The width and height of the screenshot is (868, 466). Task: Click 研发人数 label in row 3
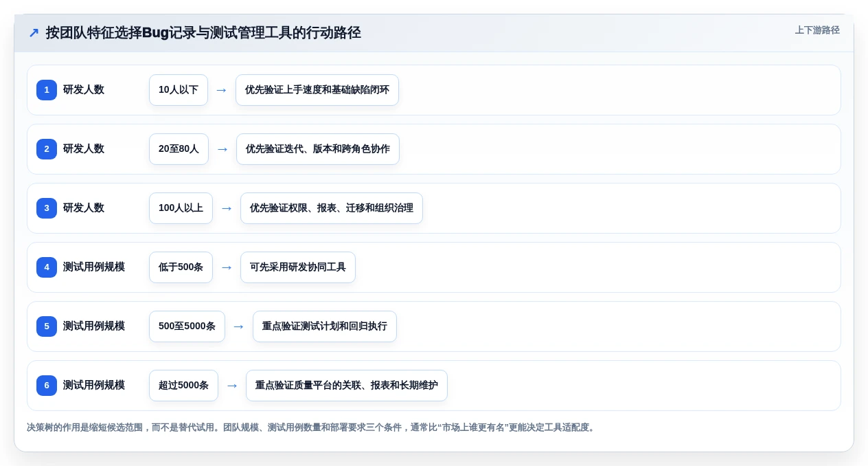[84, 208]
